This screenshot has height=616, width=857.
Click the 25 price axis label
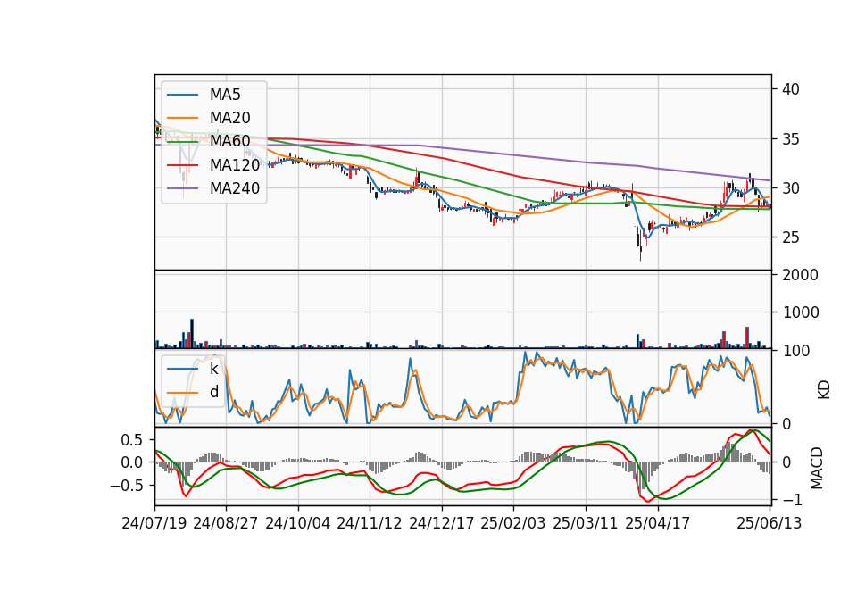tap(790, 237)
